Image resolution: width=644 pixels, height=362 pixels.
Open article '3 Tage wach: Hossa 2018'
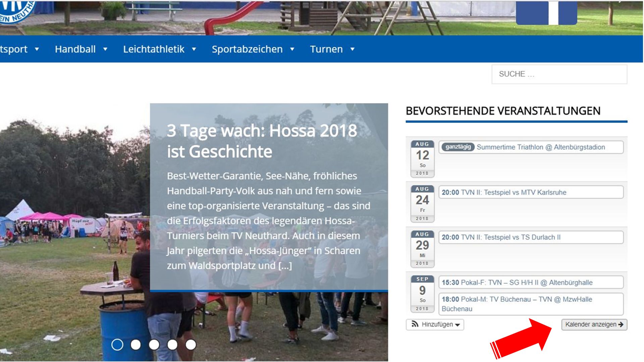262,141
